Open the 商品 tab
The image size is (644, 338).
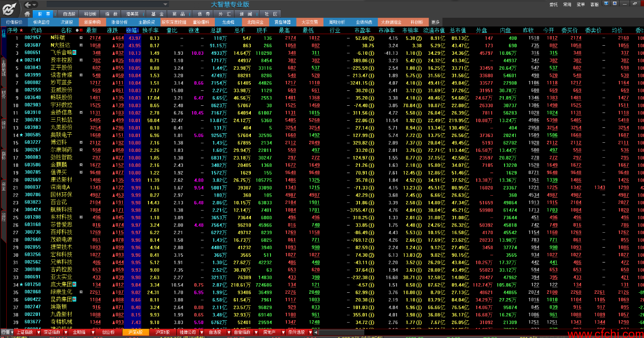click(179, 14)
